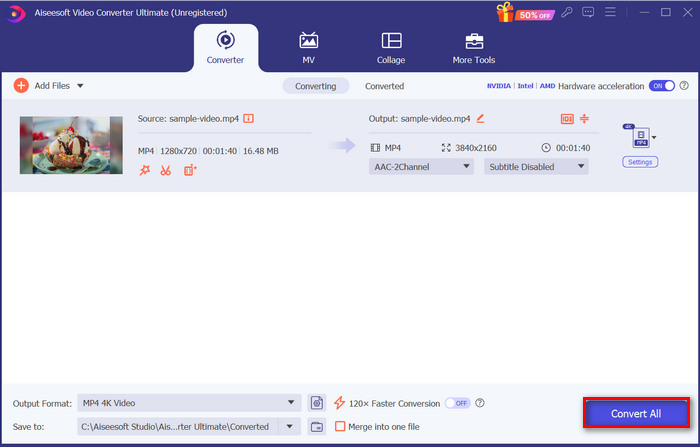
Task: Show the Converted list
Action: (384, 86)
